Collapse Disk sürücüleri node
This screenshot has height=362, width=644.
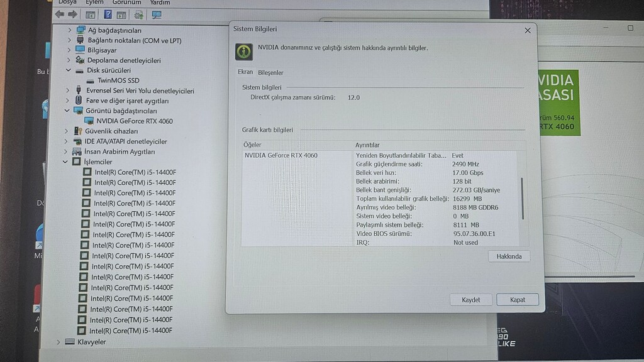tap(69, 70)
